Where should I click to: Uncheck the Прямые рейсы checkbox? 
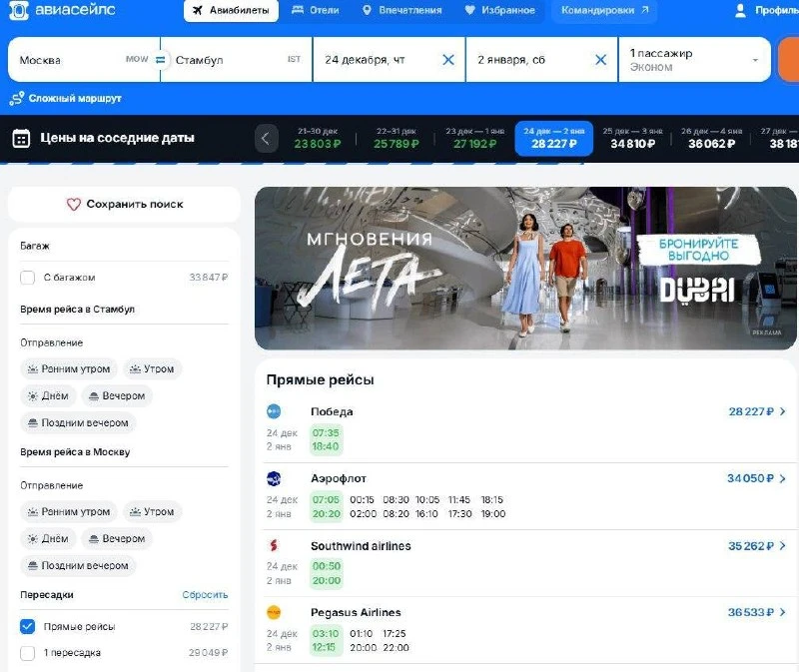click(x=28, y=626)
